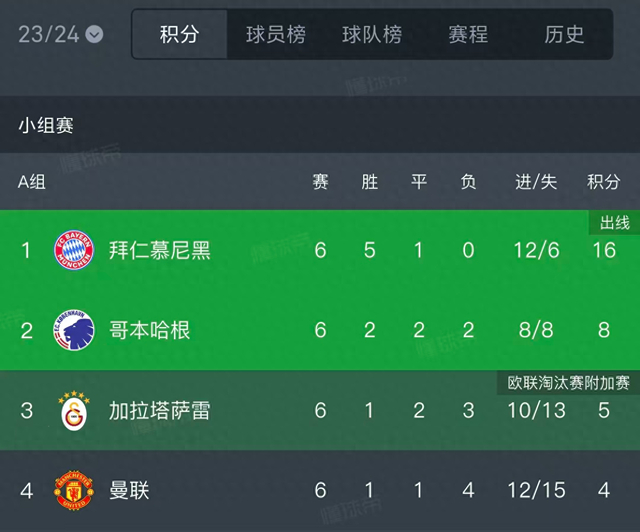Click the FC Copenhagen lion crest

click(74, 330)
